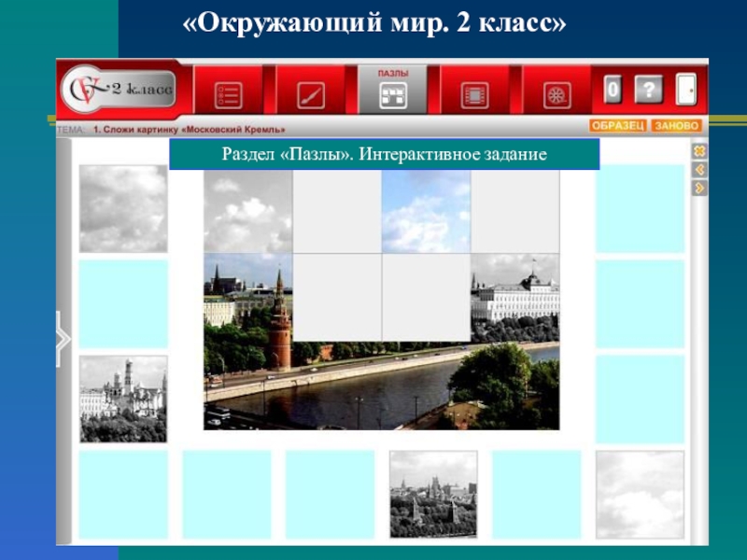Pick the grey Kremlin wall towers piece
Image resolution: width=747 pixels, height=560 pixels.
click(x=433, y=495)
